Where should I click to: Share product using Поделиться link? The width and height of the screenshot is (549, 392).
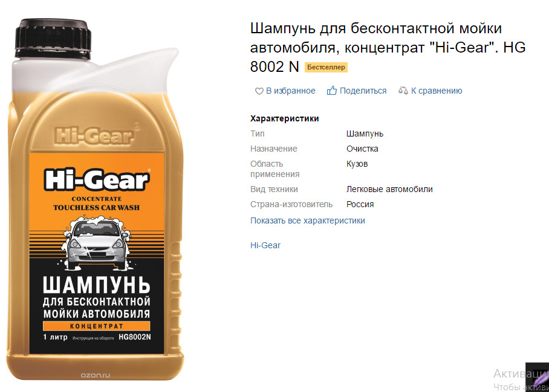[363, 91]
